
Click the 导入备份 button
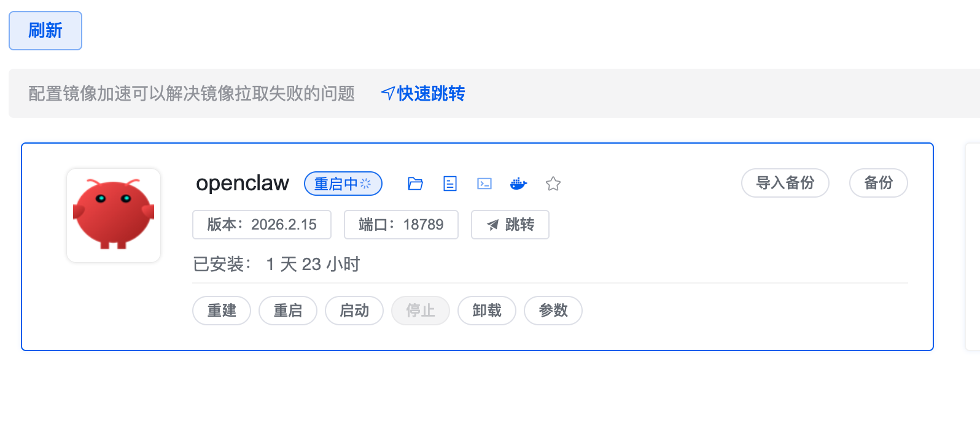785,183
